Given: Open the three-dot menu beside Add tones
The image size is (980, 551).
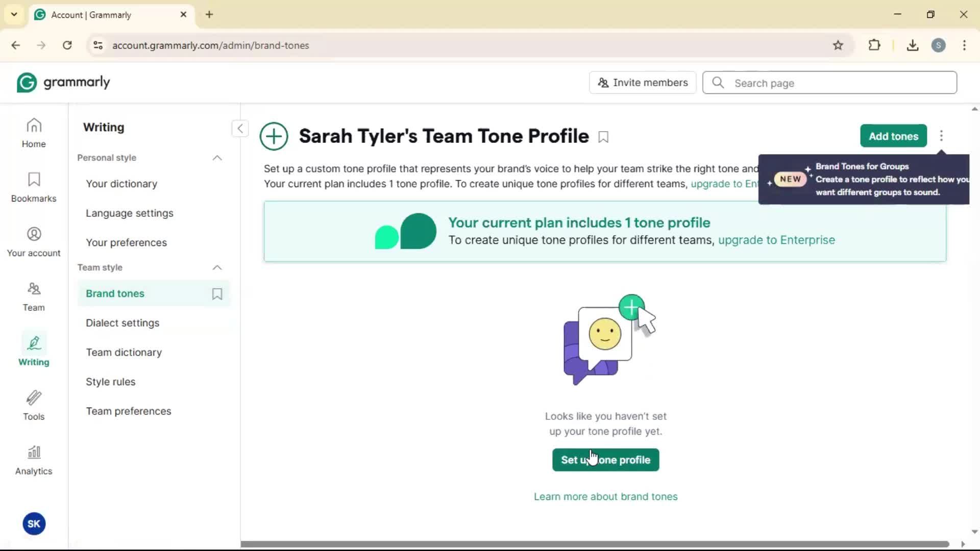Looking at the screenshot, I should pyautogui.click(x=941, y=136).
